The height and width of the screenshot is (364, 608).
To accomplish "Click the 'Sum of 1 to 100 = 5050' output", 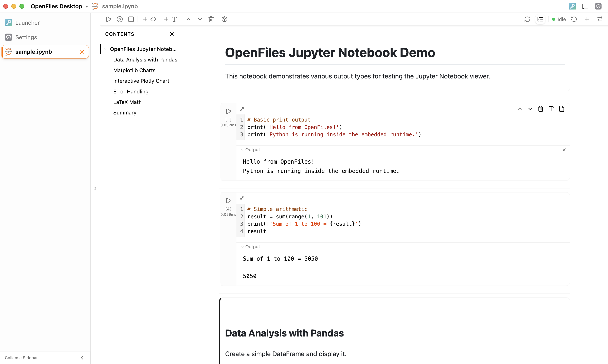I will click(280, 259).
